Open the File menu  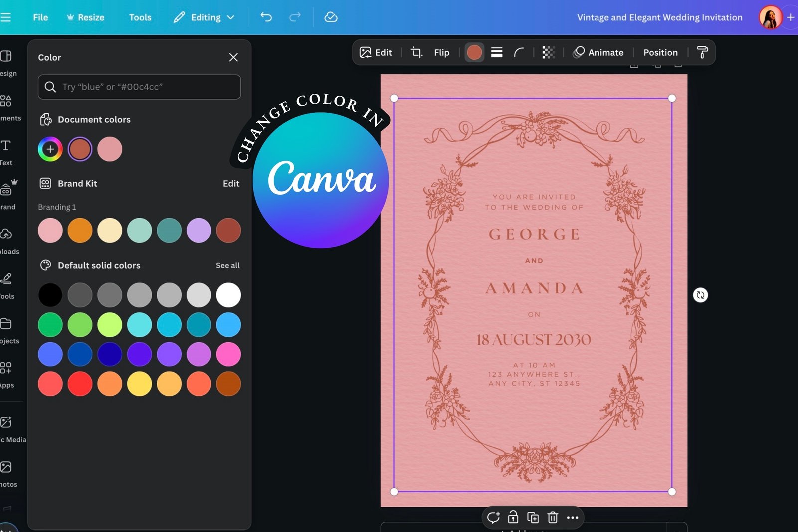click(40, 17)
